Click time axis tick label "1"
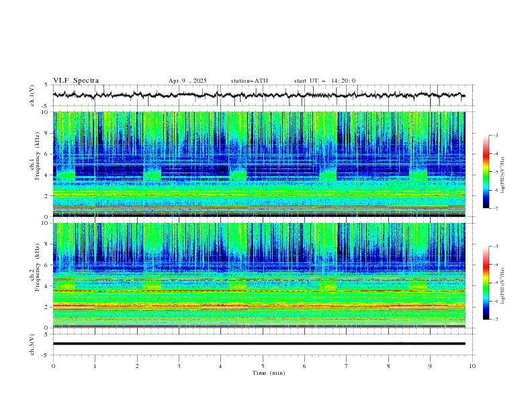532x411 pixels. pyautogui.click(x=95, y=366)
